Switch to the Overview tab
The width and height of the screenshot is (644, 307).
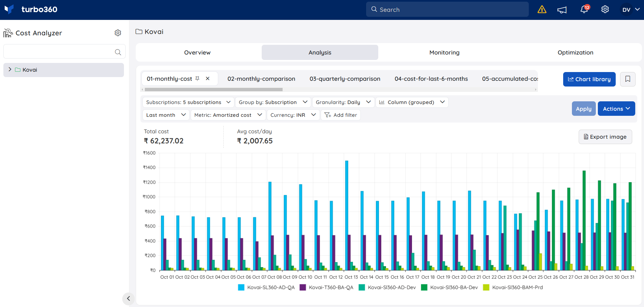[x=197, y=53]
